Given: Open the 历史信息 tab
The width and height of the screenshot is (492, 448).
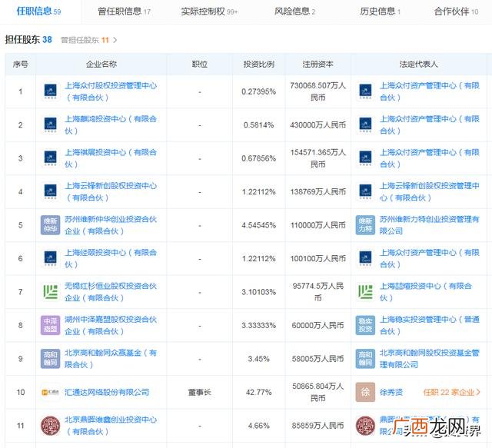Looking at the screenshot, I should [380, 12].
